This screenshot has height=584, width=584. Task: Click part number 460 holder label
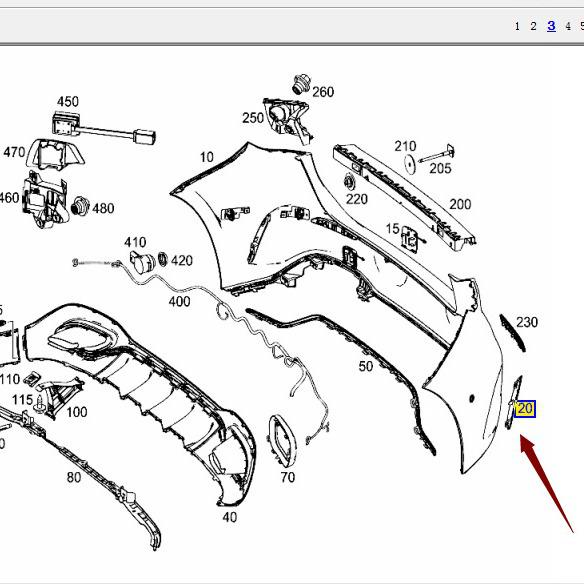(9, 198)
